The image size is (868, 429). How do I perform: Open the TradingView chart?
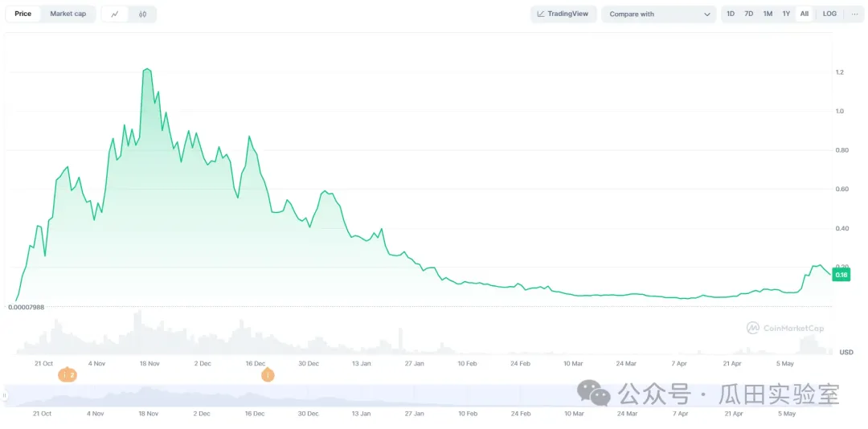point(563,14)
